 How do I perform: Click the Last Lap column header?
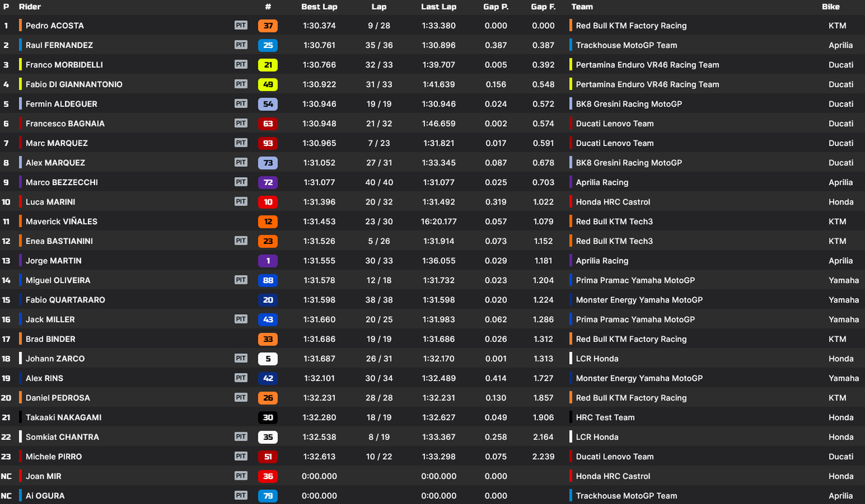(439, 7)
